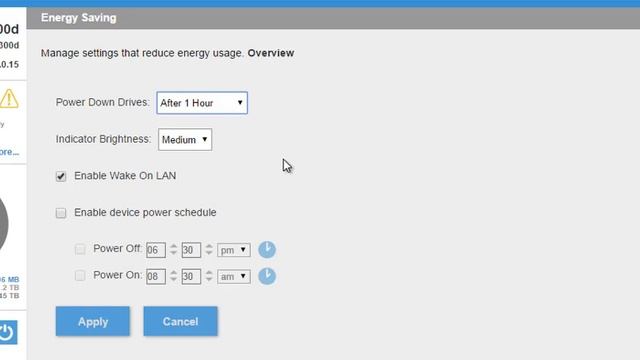The height and width of the screenshot is (360, 640).
Task: Click the Apply button
Action: (x=93, y=321)
